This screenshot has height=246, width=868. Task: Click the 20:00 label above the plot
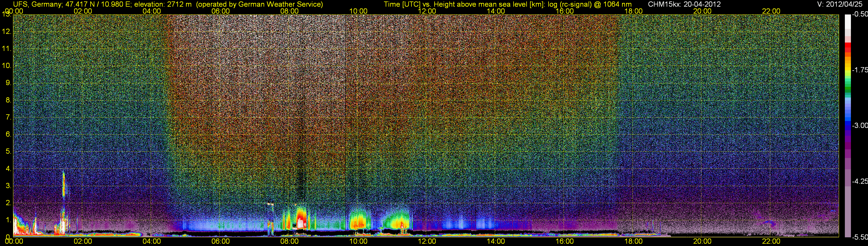(702, 11)
